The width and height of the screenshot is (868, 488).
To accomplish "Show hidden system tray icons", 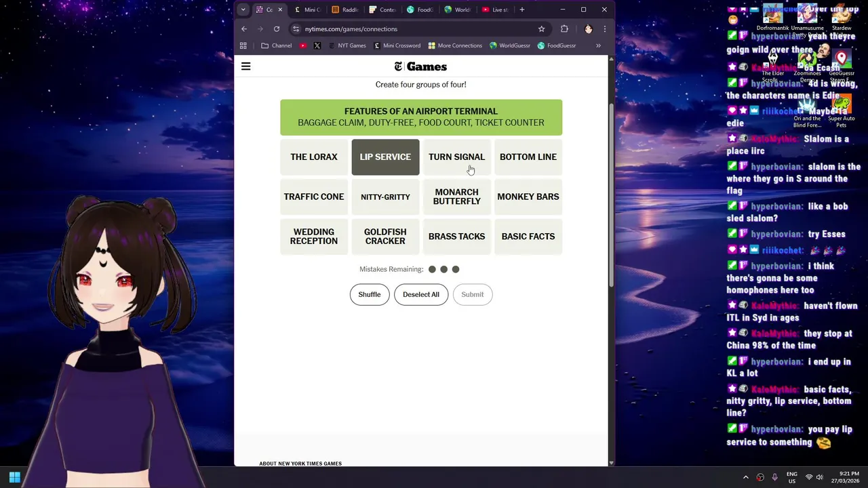I will pyautogui.click(x=746, y=477).
